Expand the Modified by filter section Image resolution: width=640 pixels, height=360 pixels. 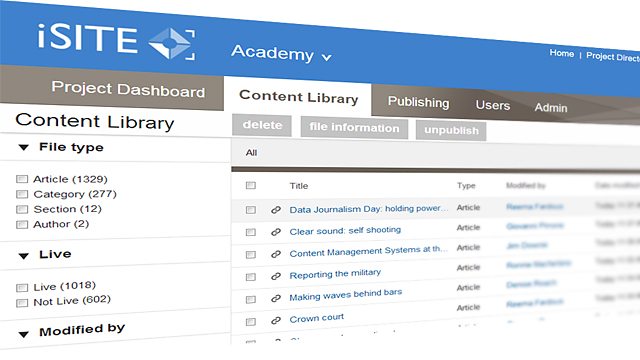pos(24,334)
